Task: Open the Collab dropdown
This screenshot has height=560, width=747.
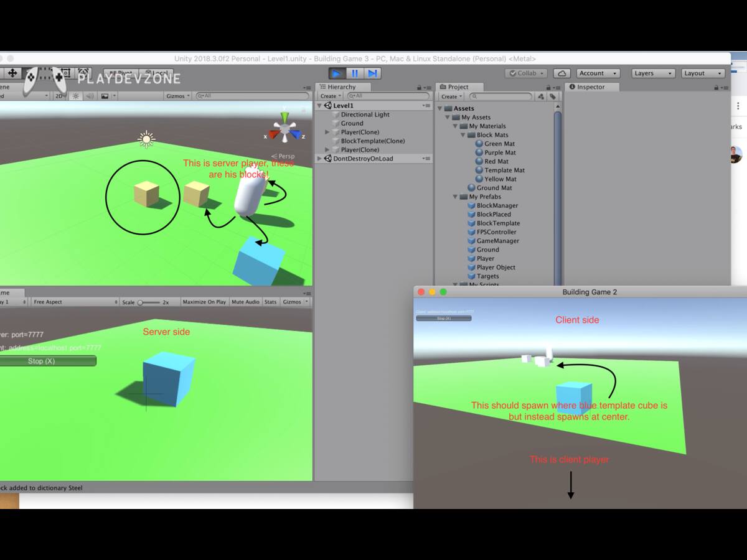Action: point(526,73)
